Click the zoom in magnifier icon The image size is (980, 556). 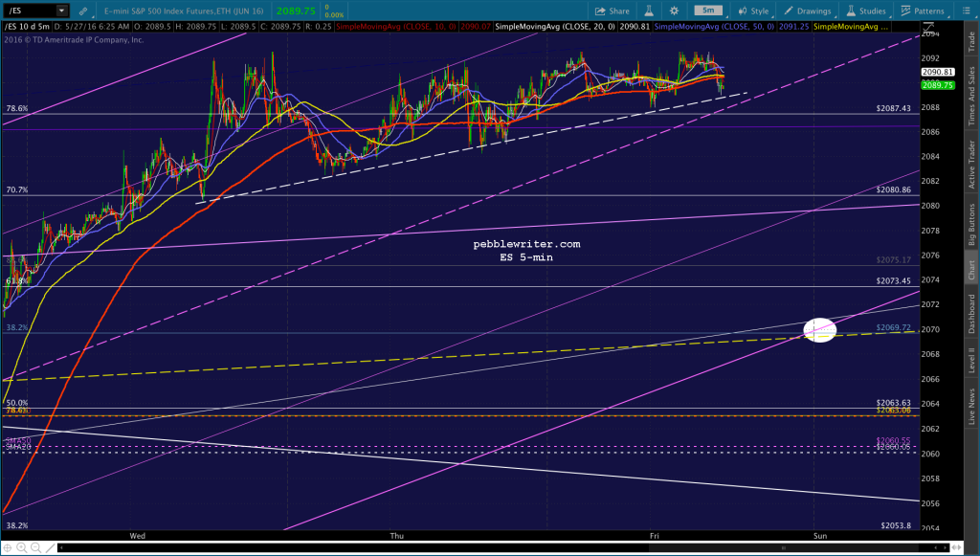[x=22, y=548]
